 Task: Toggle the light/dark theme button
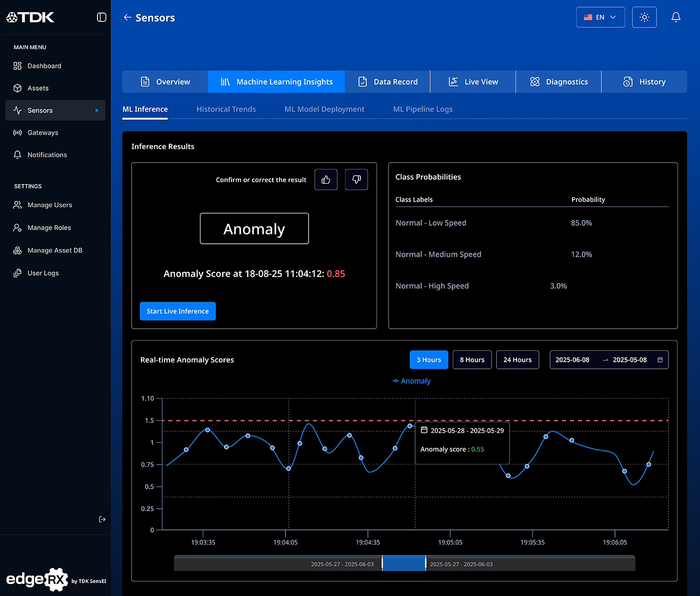(644, 18)
